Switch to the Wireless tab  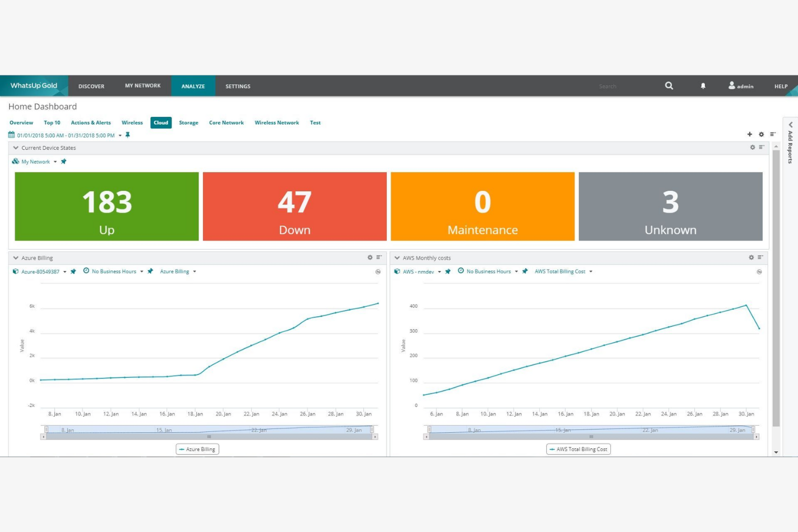pyautogui.click(x=132, y=122)
